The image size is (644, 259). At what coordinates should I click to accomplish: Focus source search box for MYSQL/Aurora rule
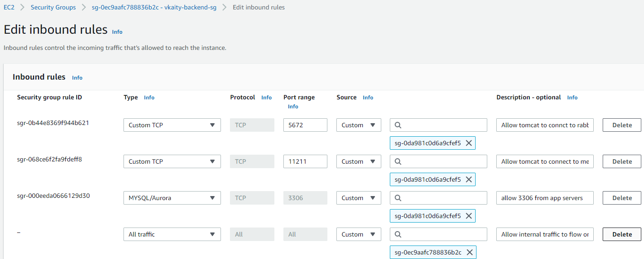[x=438, y=198]
